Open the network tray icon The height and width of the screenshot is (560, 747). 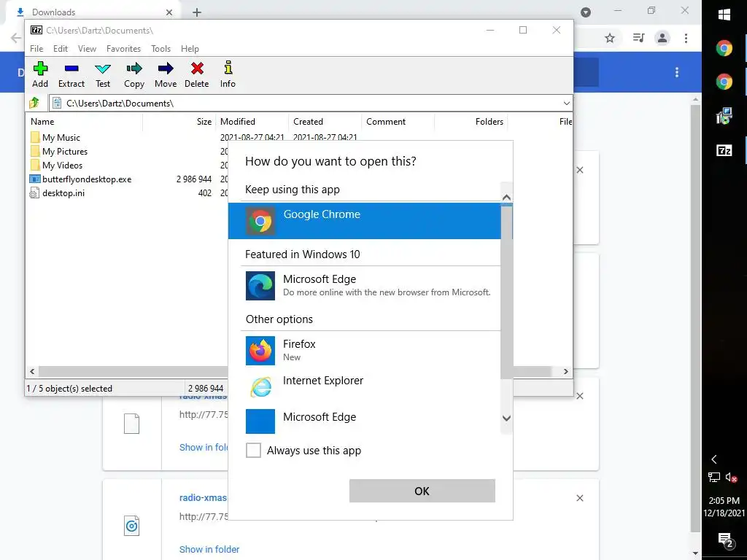(714, 477)
